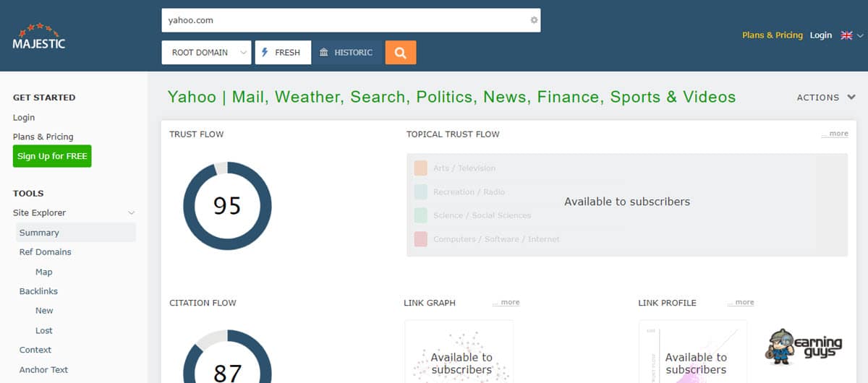
Task: Select the Summary menu item
Action: coord(76,233)
